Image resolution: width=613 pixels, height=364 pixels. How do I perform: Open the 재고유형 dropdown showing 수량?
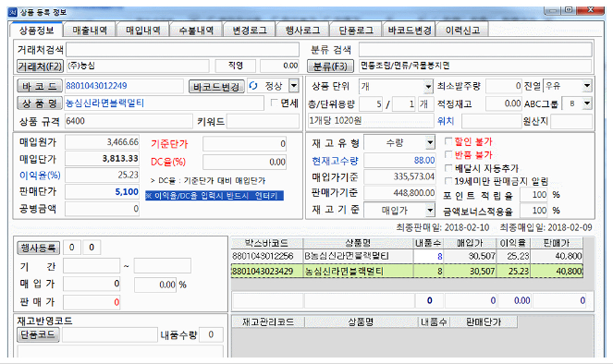(x=431, y=142)
